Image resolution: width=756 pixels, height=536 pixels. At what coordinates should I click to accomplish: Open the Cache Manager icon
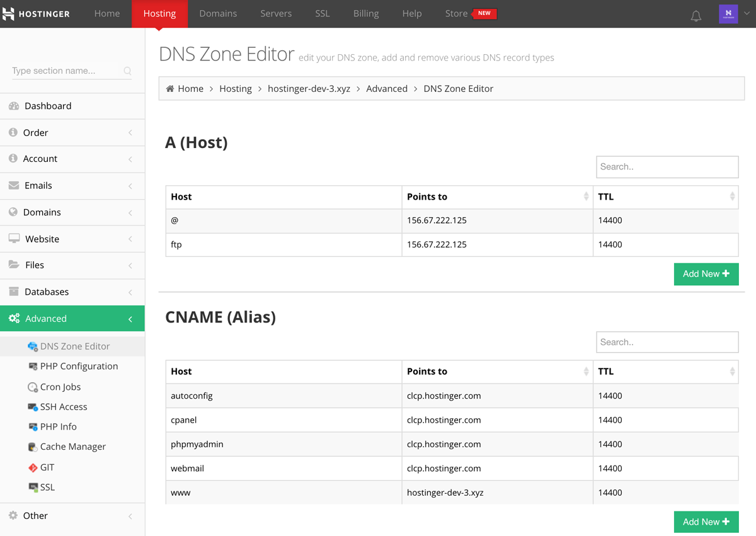tap(31, 447)
